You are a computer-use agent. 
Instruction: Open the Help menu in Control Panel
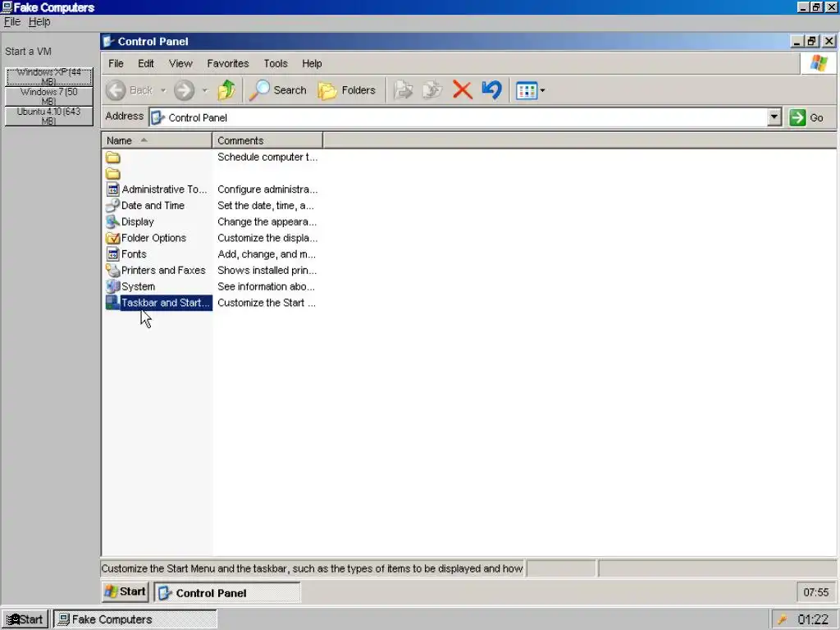[x=312, y=63]
